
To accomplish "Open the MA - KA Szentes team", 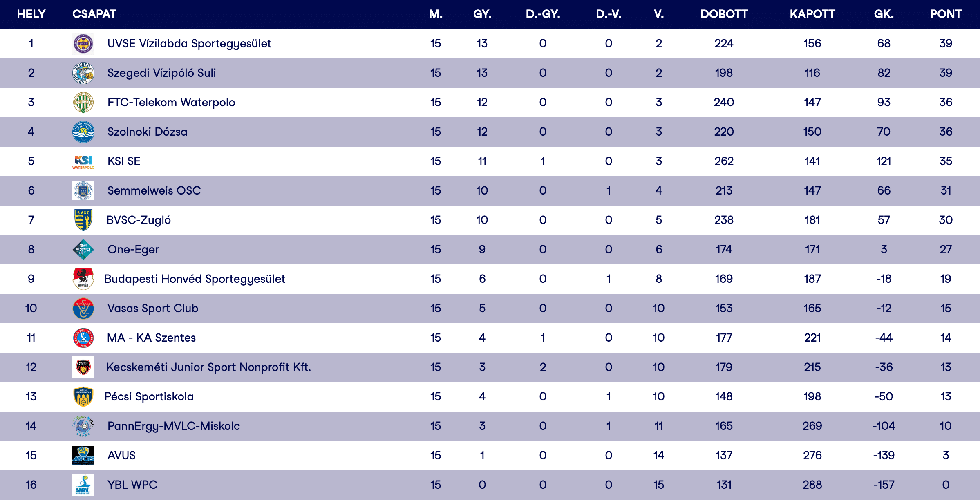I will pos(151,338).
